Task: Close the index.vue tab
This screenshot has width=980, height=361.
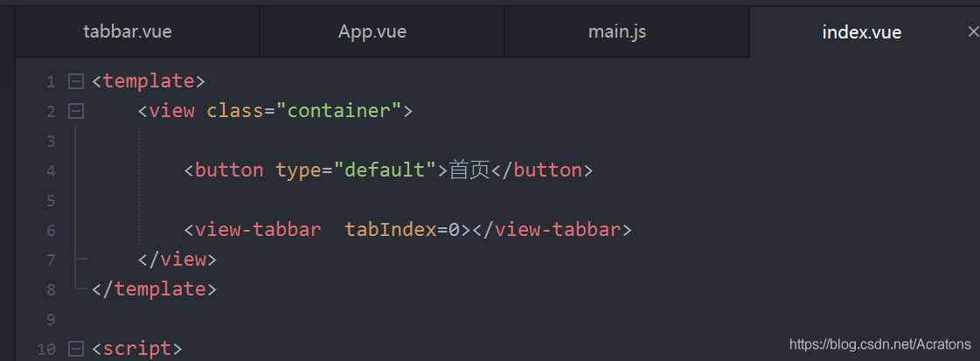Action: [x=973, y=31]
